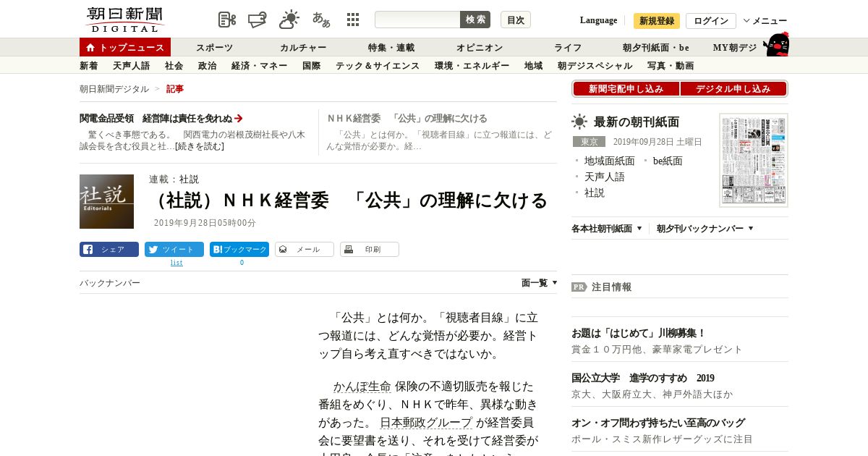Open the 目次 button
The height and width of the screenshot is (456, 868).
tap(516, 20)
